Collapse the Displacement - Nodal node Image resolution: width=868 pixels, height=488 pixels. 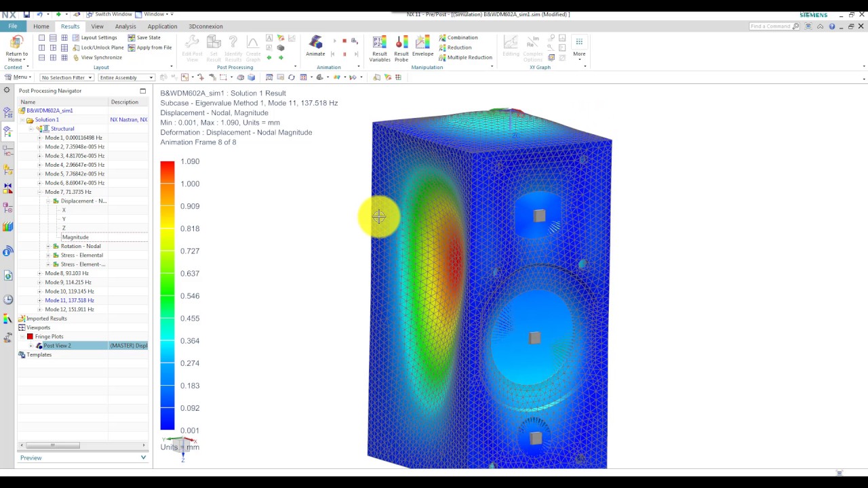click(48, 201)
